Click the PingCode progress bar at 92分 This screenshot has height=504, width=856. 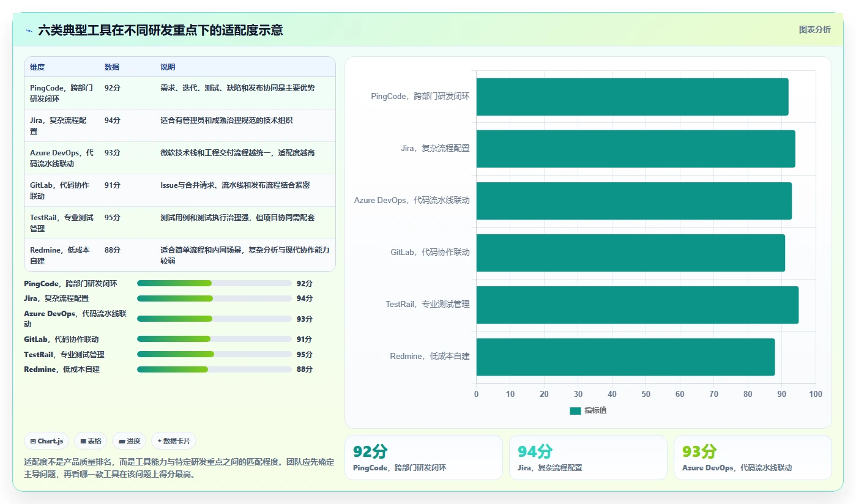(214, 283)
